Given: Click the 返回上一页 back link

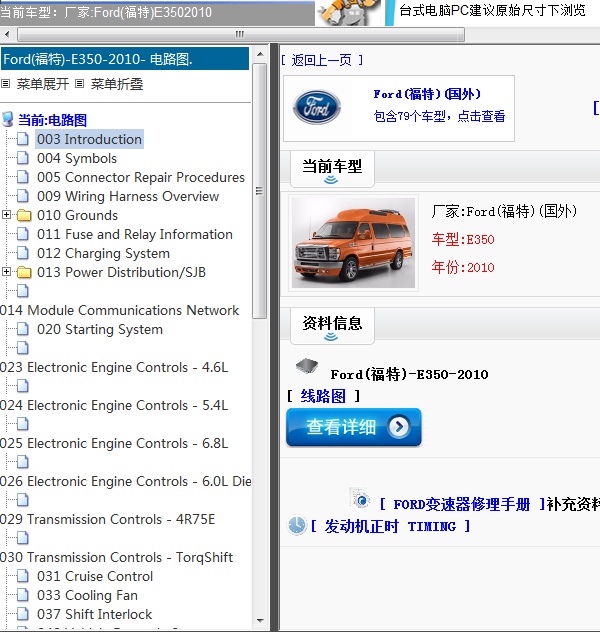Looking at the screenshot, I should 322,60.
